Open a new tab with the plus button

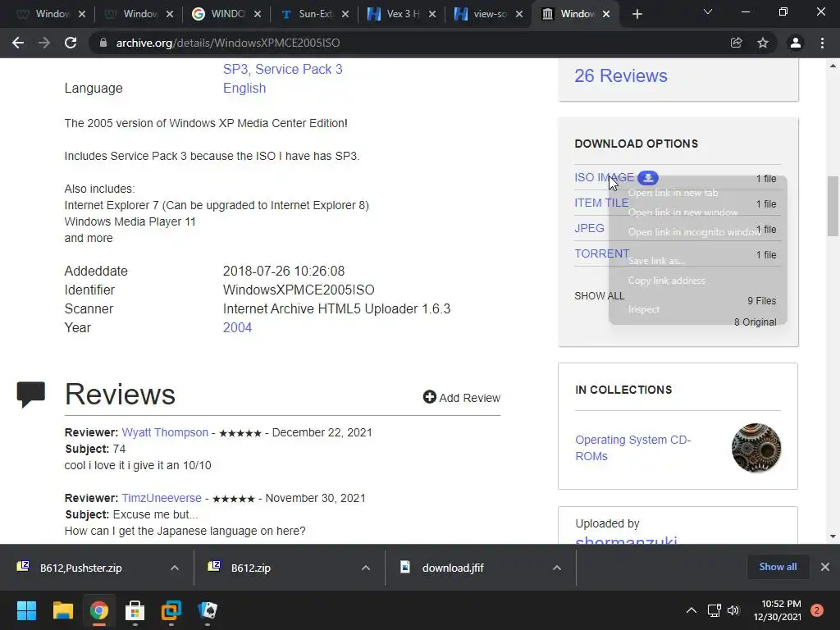637,14
